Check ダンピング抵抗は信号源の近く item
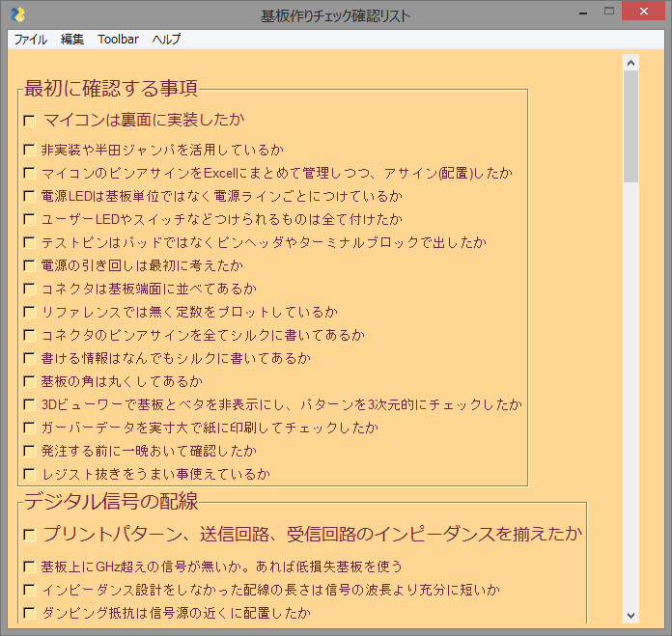The width and height of the screenshot is (672, 636). point(29,613)
